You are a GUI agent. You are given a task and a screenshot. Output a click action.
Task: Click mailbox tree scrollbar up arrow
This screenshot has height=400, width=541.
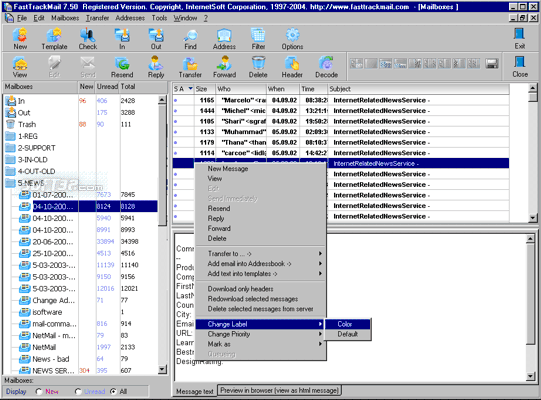tap(162, 100)
